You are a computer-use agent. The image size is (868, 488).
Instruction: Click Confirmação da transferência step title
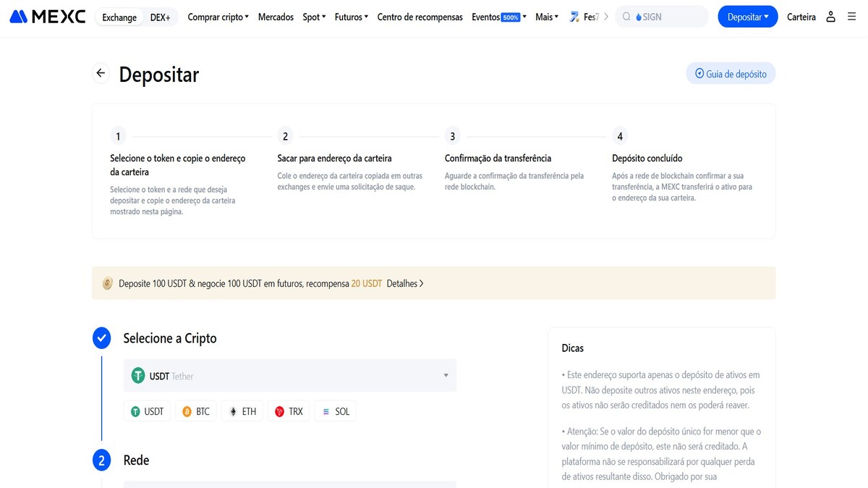(x=498, y=158)
